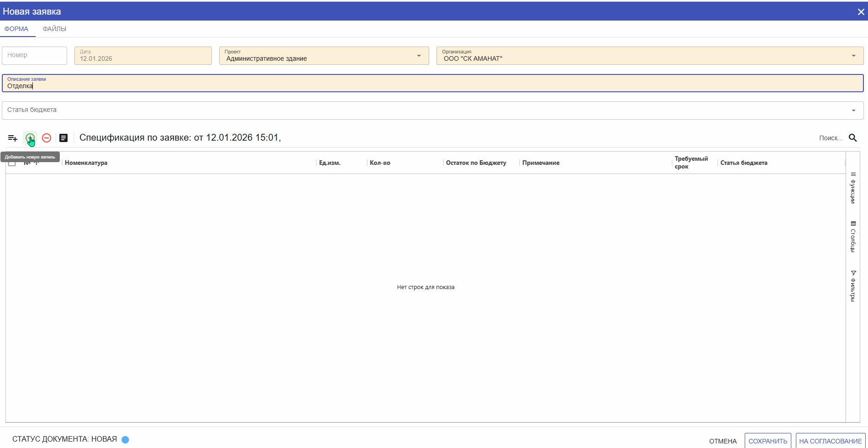Switch to the Файлы tab

point(54,29)
